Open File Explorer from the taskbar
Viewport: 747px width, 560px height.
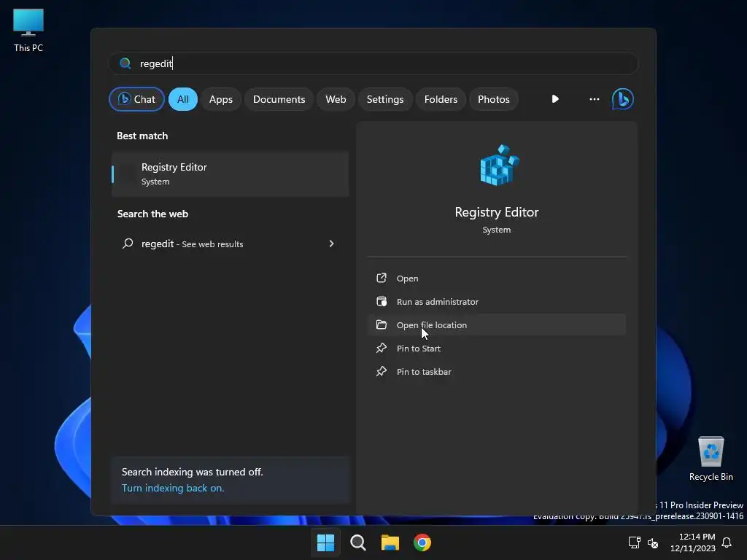point(390,542)
